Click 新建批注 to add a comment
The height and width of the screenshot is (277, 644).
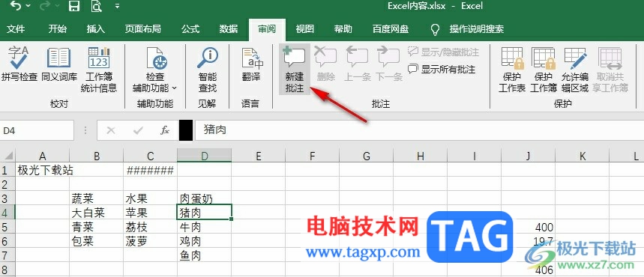pyautogui.click(x=295, y=70)
